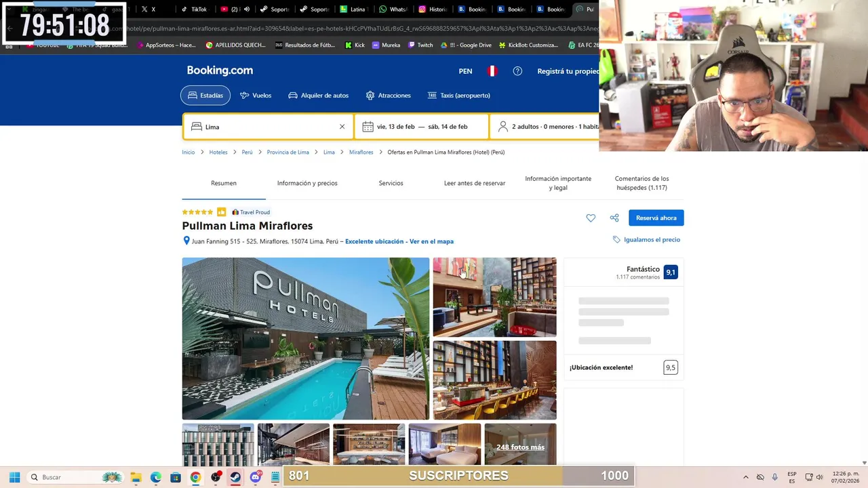The width and height of the screenshot is (868, 488).
Task: Click the five-star rating icons
Action: pos(197,212)
